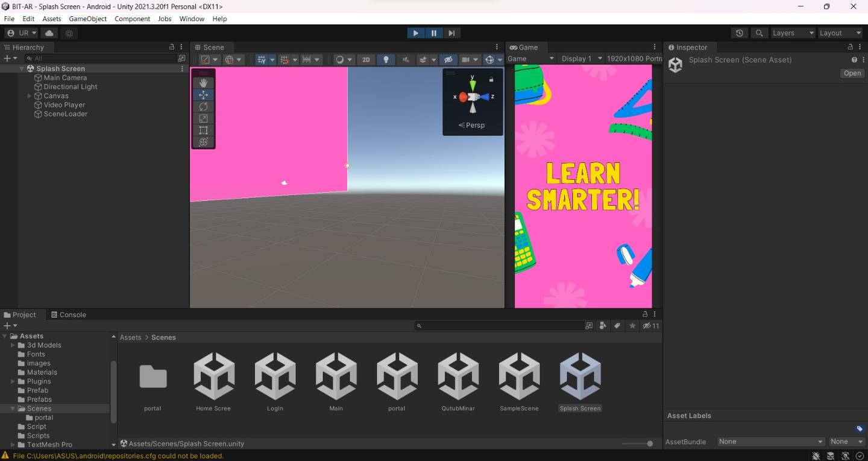The width and height of the screenshot is (868, 461).
Task: Select the QutubMinar scene asset
Action: click(x=458, y=382)
